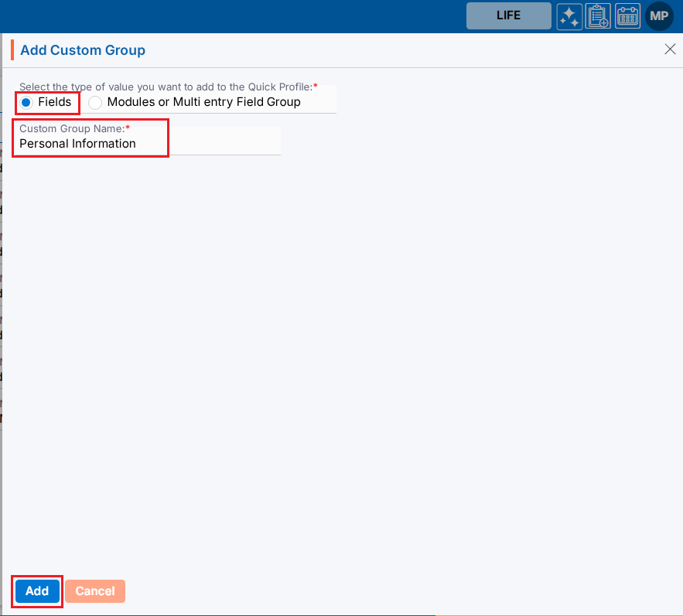Click the LIFE button in header
This screenshot has height=616, width=683.
(508, 15)
